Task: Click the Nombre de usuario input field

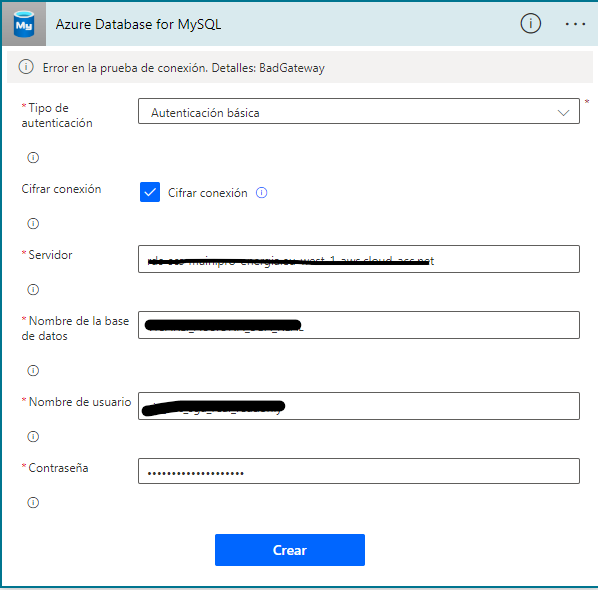Action: tap(359, 406)
